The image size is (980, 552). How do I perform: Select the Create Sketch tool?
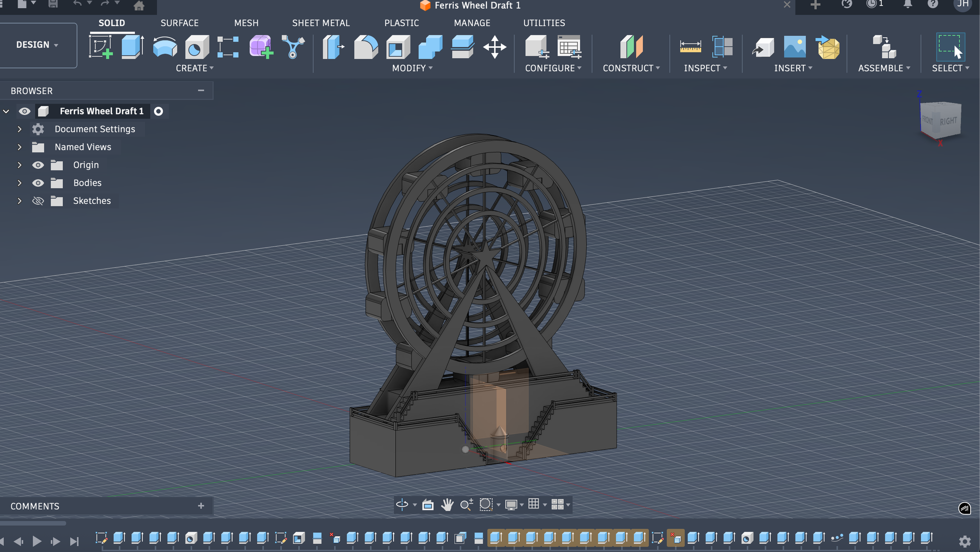101,47
